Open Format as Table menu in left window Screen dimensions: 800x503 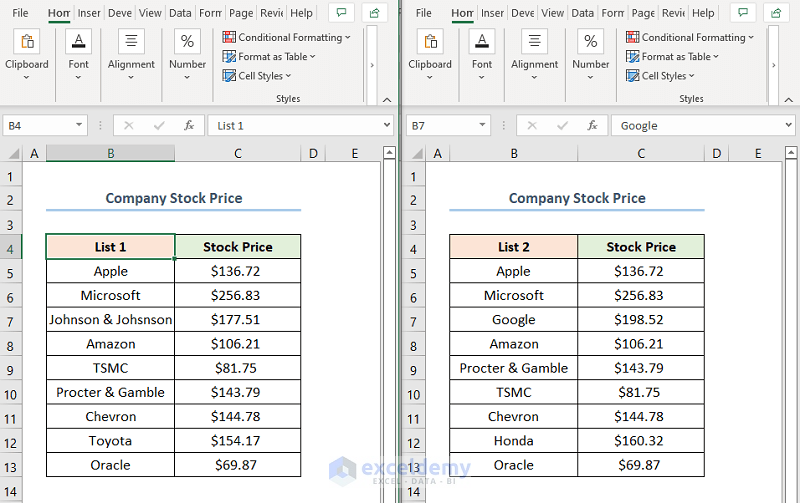tap(269, 57)
